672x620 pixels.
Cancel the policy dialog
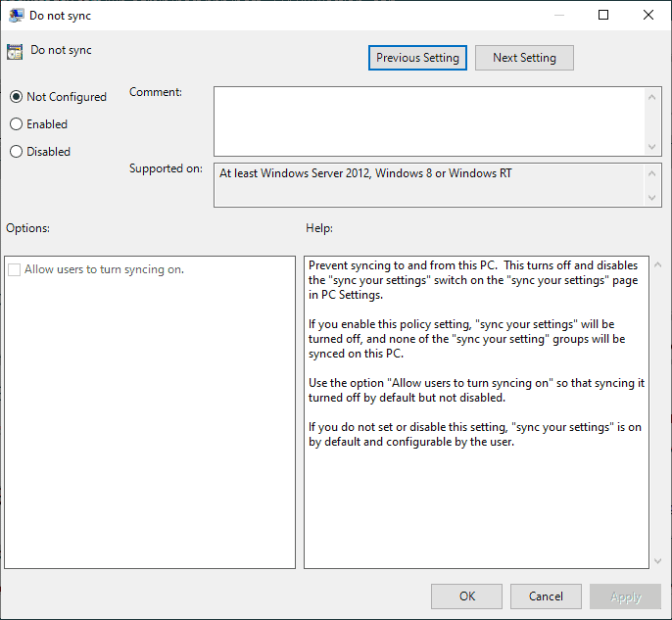pyautogui.click(x=546, y=596)
